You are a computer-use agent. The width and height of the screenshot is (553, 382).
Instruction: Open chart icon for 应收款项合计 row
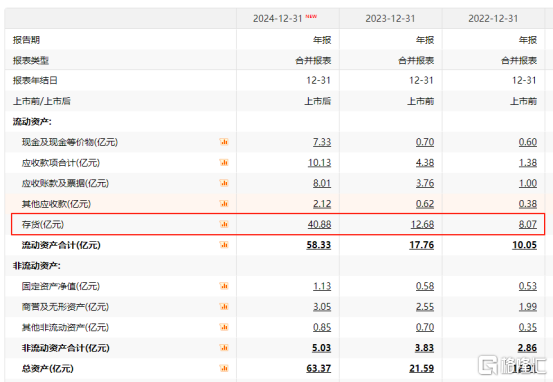tap(224, 162)
